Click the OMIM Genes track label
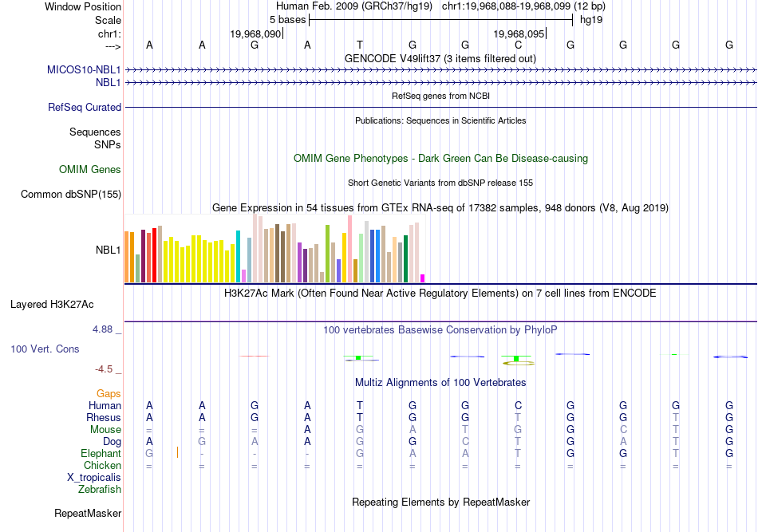 tap(90, 170)
